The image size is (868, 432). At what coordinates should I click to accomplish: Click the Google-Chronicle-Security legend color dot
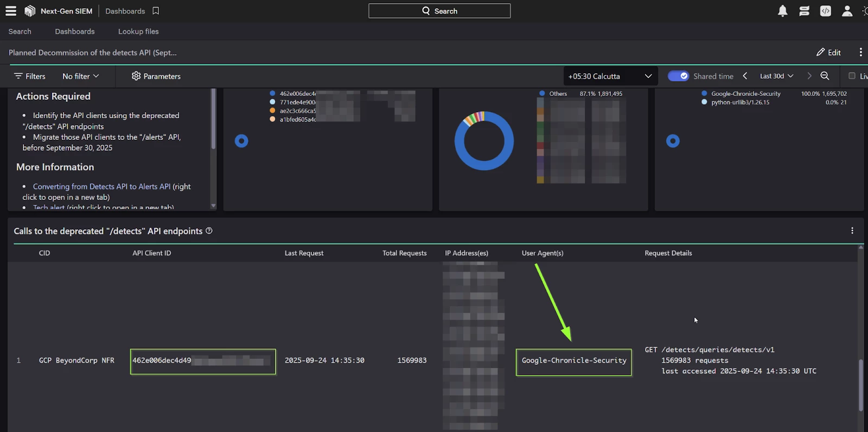click(704, 93)
